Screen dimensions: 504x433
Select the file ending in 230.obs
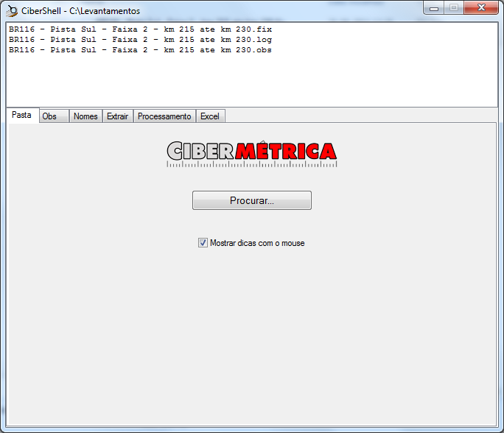140,50
